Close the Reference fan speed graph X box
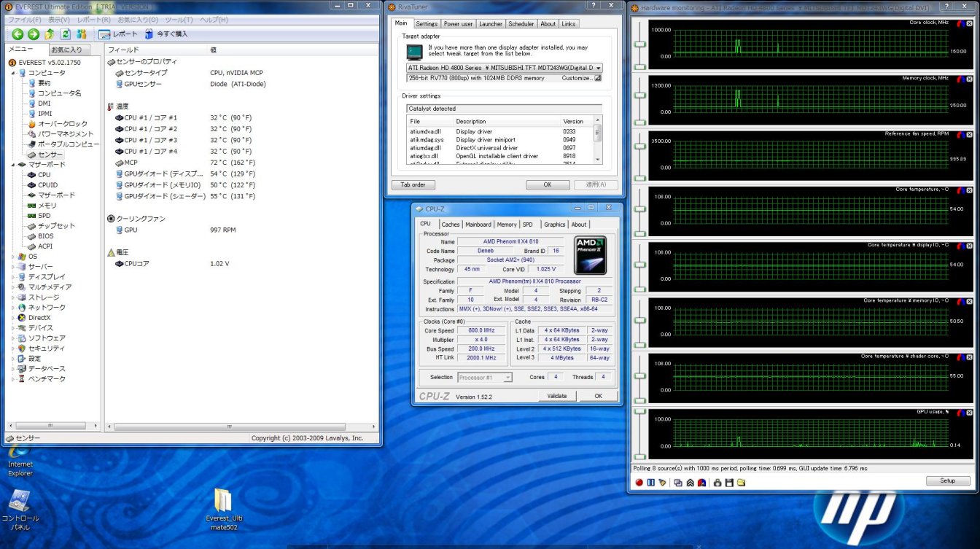The width and height of the screenshot is (980, 549). tap(969, 134)
